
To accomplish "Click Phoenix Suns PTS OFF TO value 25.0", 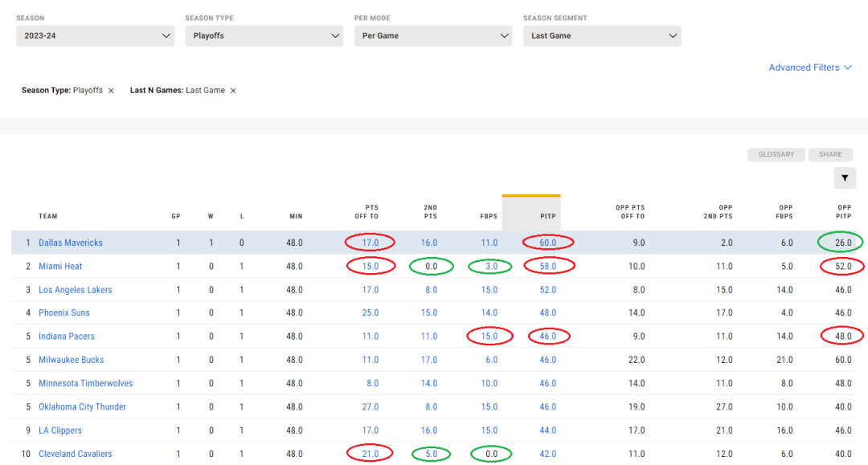I will (371, 313).
